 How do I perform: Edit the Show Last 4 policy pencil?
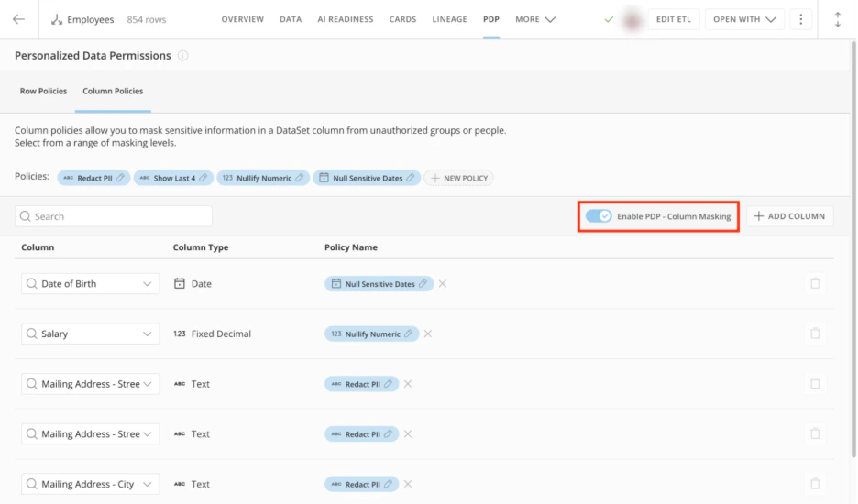pyautogui.click(x=203, y=178)
